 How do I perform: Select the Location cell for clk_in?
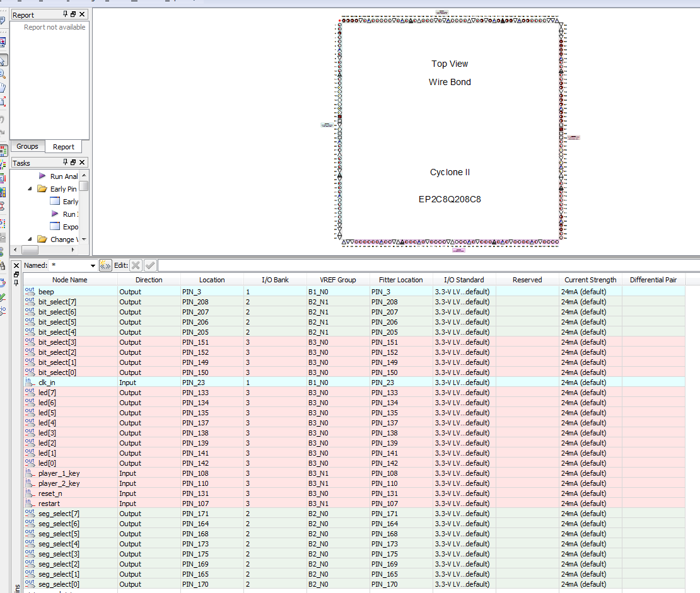[x=212, y=383]
